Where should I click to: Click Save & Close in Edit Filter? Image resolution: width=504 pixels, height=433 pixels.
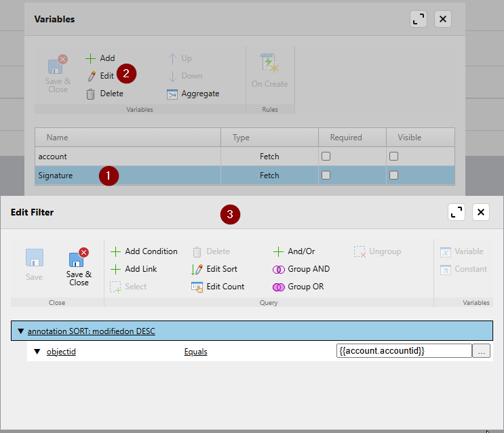[79, 267]
